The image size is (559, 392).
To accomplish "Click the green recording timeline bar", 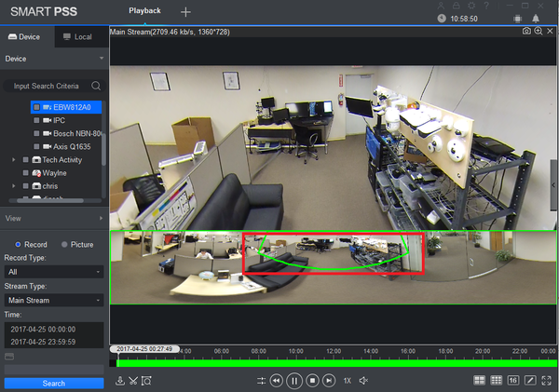I will point(336,363).
